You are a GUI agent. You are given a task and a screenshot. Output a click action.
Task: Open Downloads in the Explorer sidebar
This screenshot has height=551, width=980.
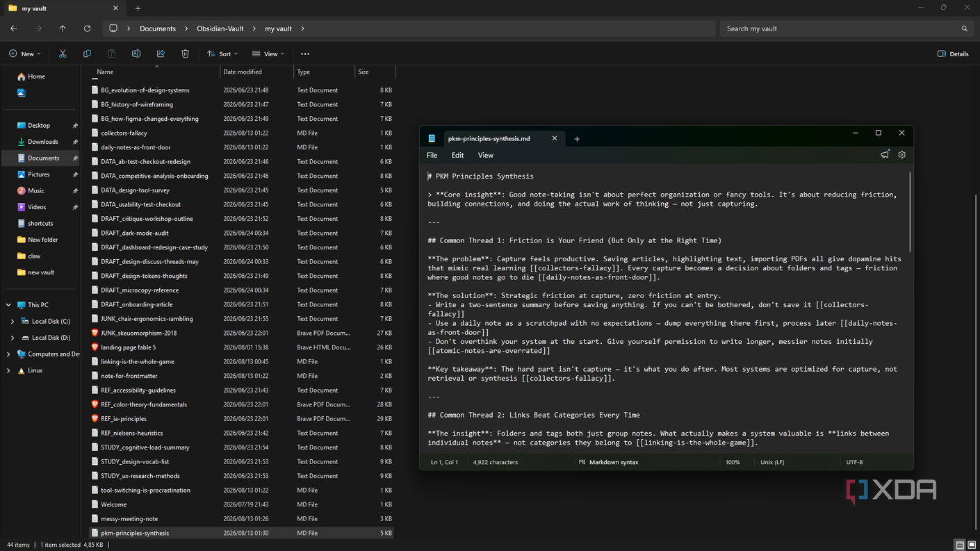pos(43,142)
